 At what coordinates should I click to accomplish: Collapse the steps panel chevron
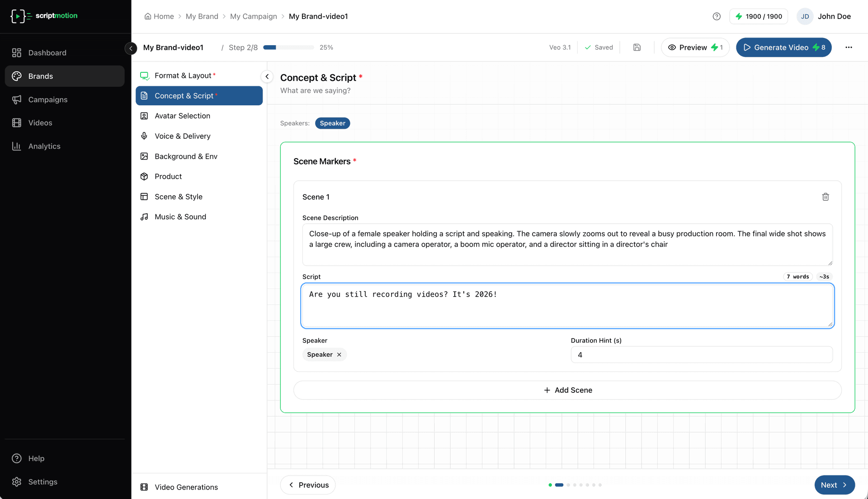click(267, 76)
